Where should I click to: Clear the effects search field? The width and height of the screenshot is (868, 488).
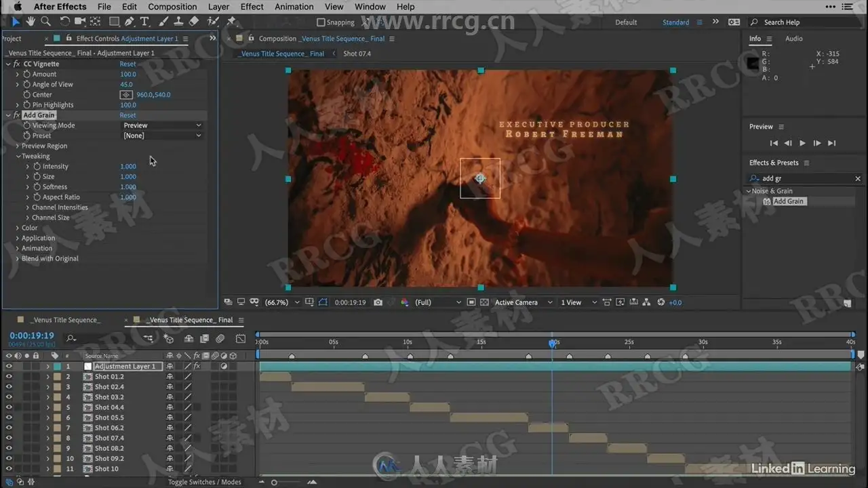(858, 179)
